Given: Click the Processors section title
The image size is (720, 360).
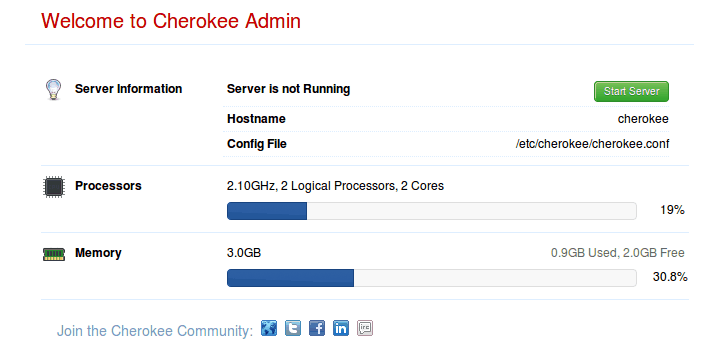Looking at the screenshot, I should point(108,186).
